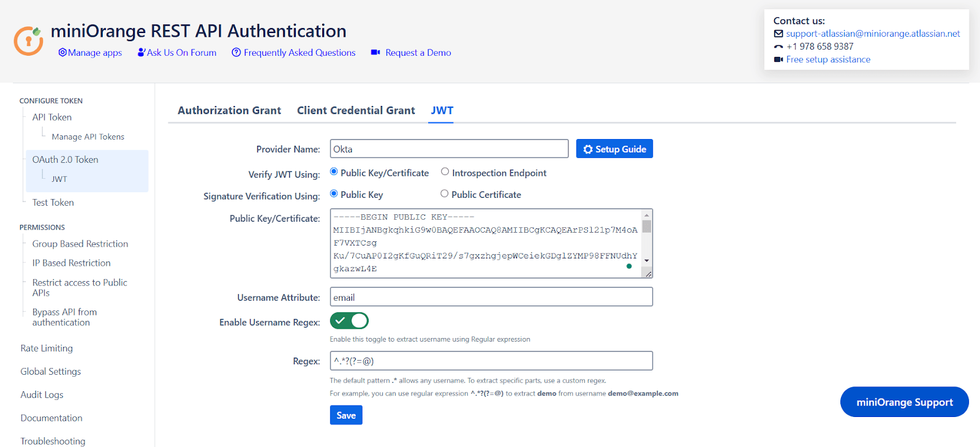The image size is (980, 447).
Task: Select Public Key/Certificate radio button
Action: (x=334, y=172)
